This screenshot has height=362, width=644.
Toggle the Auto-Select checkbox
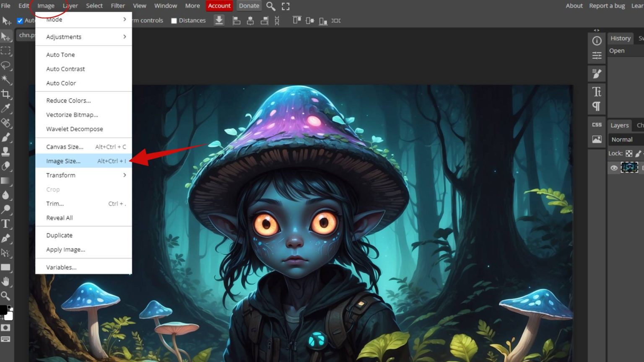20,21
